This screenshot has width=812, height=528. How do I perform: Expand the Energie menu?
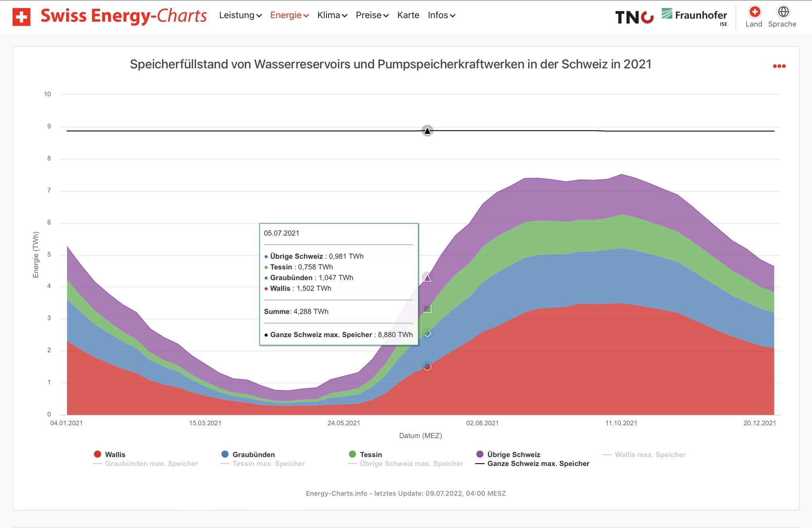click(289, 15)
